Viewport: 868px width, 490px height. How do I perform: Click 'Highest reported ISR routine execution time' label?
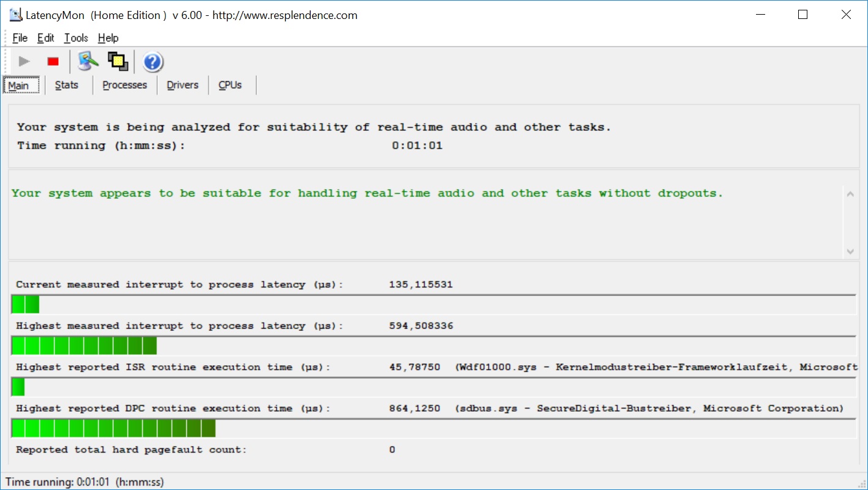[173, 367]
